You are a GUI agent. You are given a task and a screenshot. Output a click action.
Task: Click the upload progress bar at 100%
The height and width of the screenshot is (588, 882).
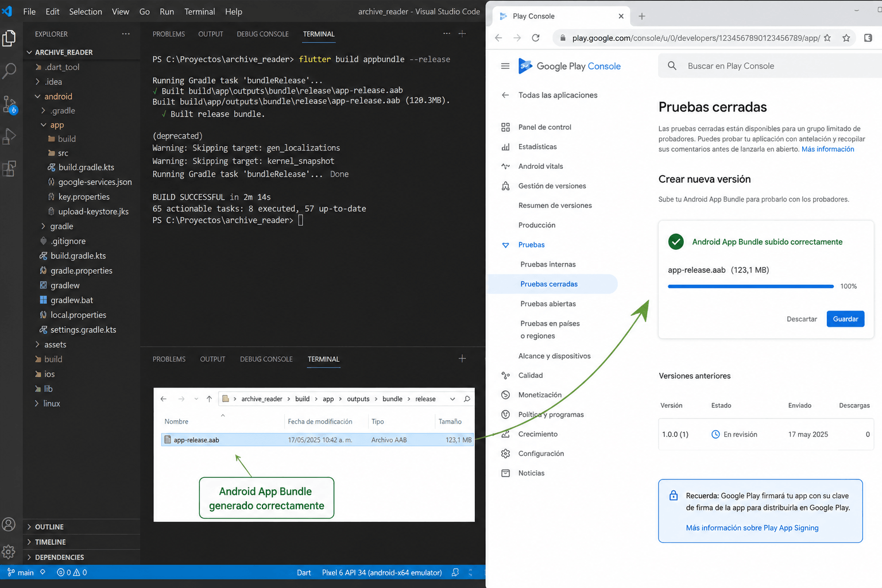point(751,286)
